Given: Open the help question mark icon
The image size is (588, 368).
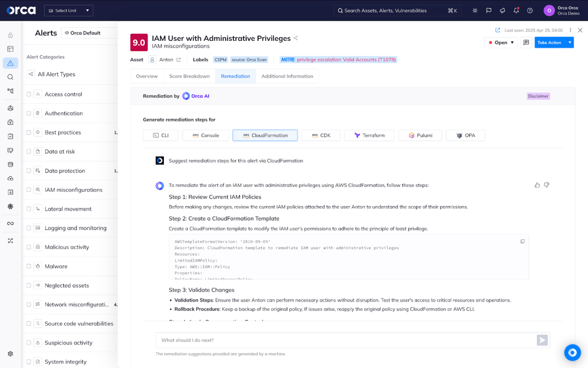Looking at the screenshot, I should [x=530, y=10].
